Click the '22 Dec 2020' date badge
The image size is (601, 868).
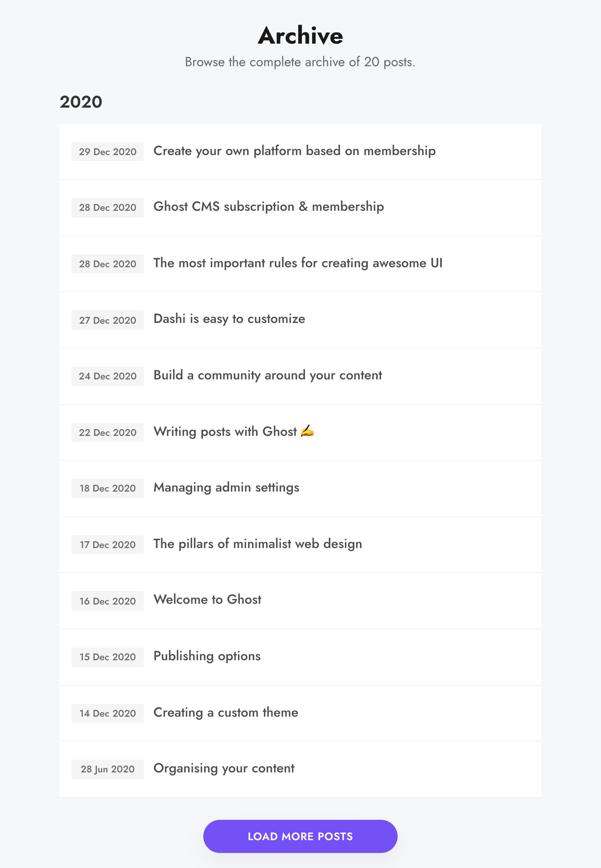[x=108, y=432]
